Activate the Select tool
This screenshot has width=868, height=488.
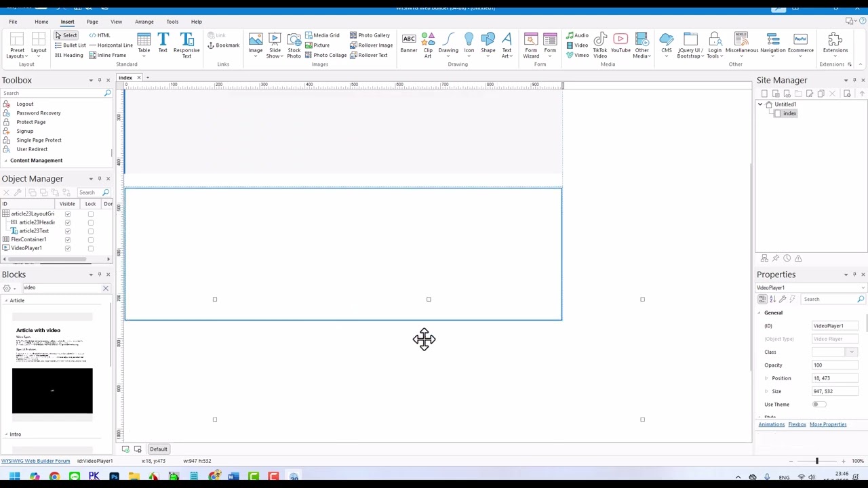pyautogui.click(x=66, y=35)
